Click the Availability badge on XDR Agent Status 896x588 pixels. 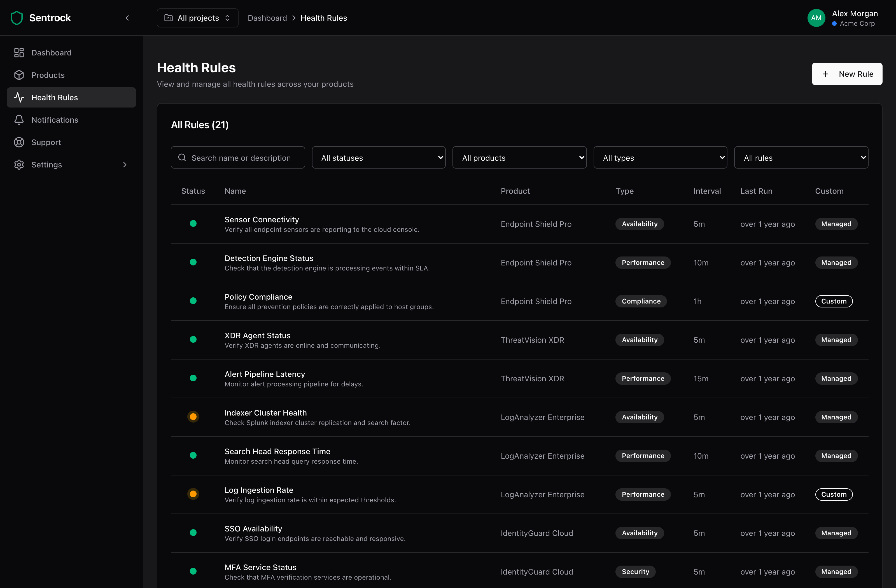639,340
